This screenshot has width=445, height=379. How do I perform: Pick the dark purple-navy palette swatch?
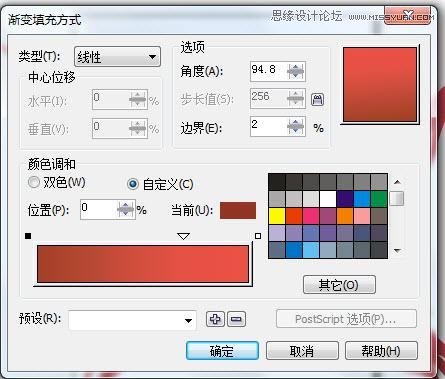point(345,199)
